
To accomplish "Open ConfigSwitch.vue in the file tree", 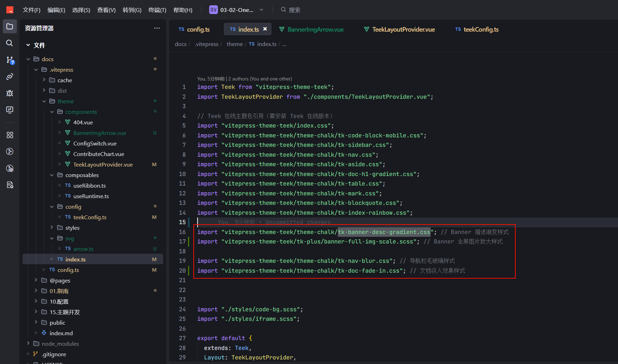I will (x=95, y=143).
